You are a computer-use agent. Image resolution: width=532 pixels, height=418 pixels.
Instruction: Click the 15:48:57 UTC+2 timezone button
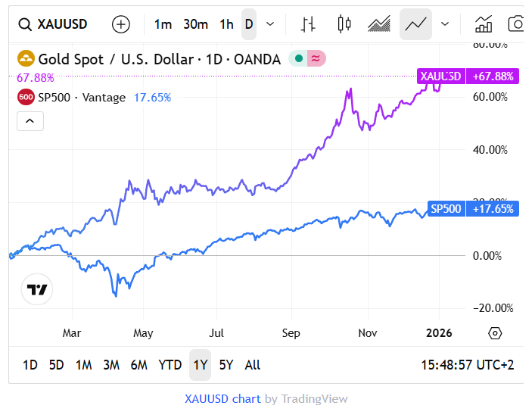pyautogui.click(x=467, y=365)
